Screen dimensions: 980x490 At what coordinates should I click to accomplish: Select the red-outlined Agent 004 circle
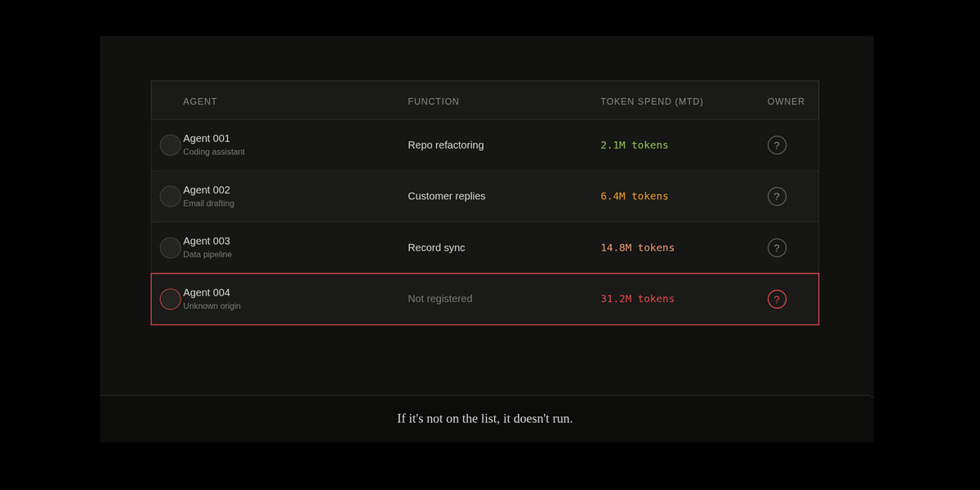pos(170,299)
